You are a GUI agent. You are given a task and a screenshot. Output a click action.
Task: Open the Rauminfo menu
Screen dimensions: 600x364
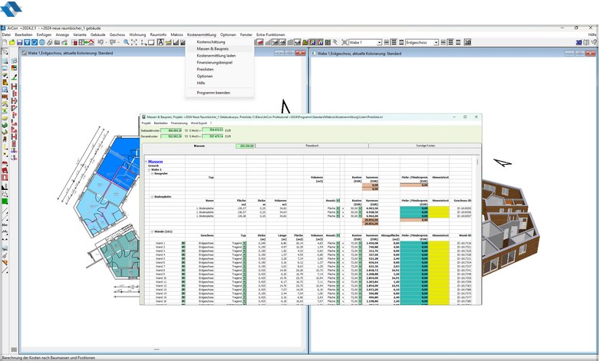click(x=158, y=34)
